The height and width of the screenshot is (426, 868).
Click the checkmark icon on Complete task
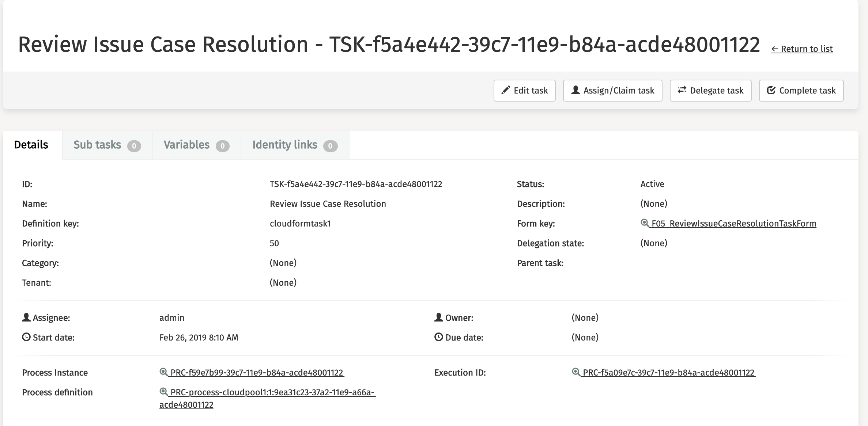tap(771, 90)
